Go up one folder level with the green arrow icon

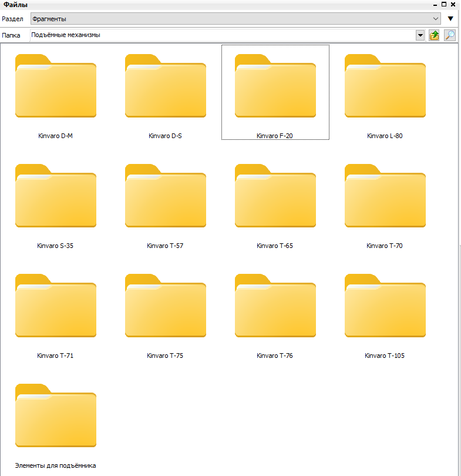pyautogui.click(x=435, y=35)
